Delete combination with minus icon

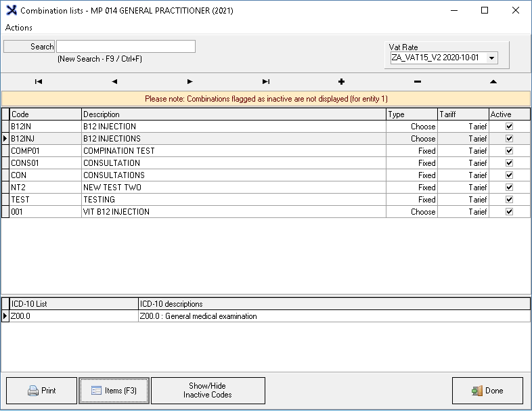tap(417, 81)
